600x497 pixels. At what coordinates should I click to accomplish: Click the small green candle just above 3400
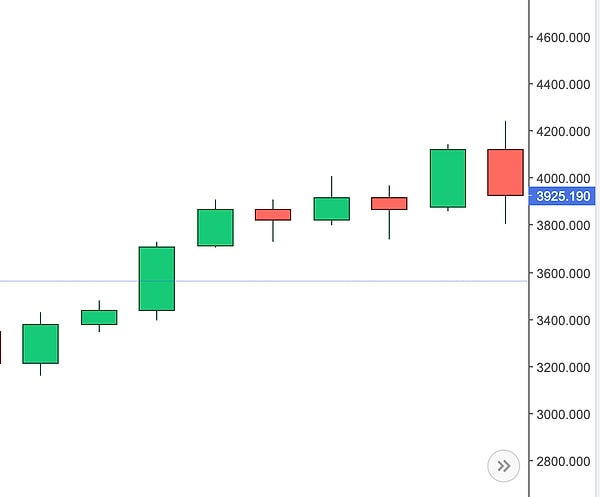pos(99,317)
